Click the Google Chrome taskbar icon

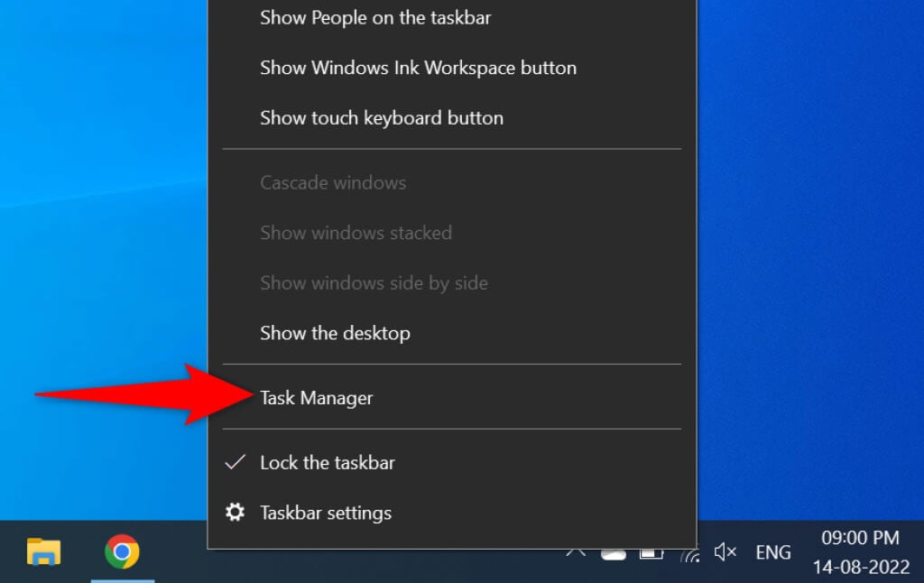point(122,551)
